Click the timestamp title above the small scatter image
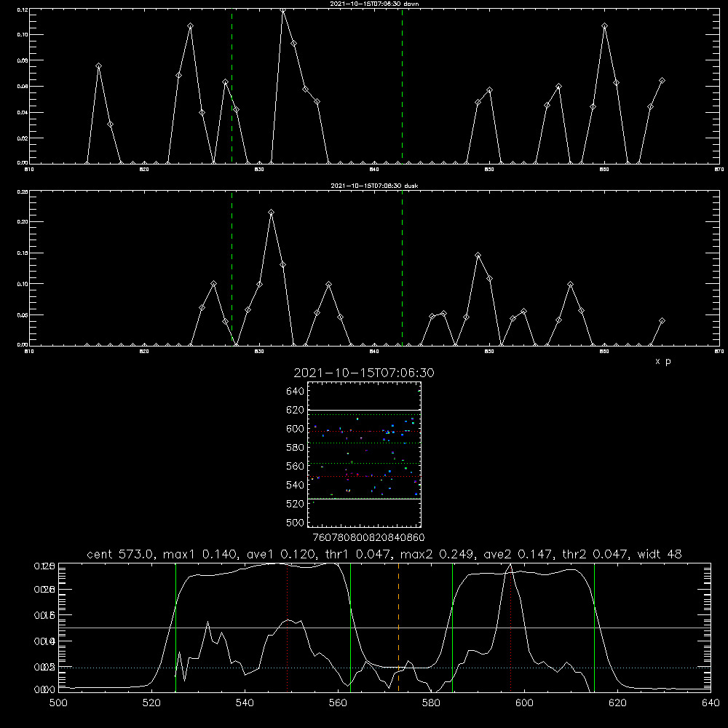728x728 pixels. (364, 373)
